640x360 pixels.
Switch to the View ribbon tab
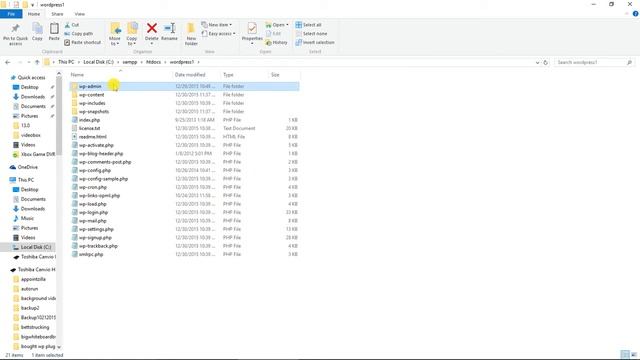pyautogui.click(x=80, y=14)
